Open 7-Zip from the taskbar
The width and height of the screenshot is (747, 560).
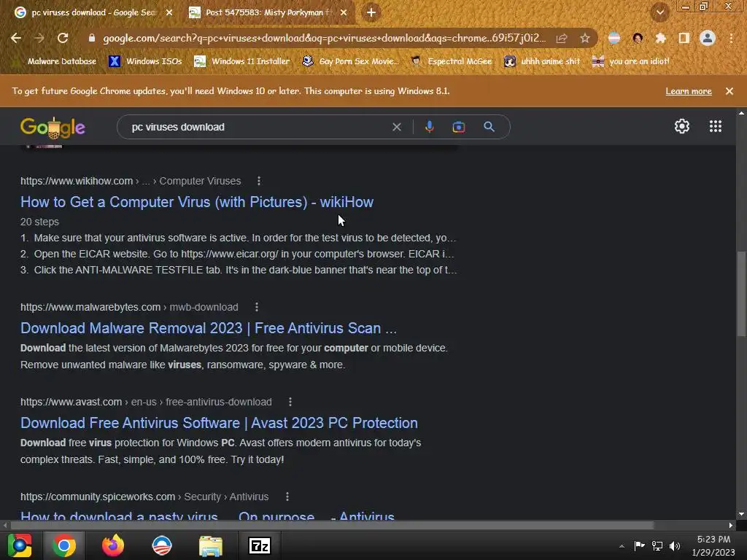point(260,545)
